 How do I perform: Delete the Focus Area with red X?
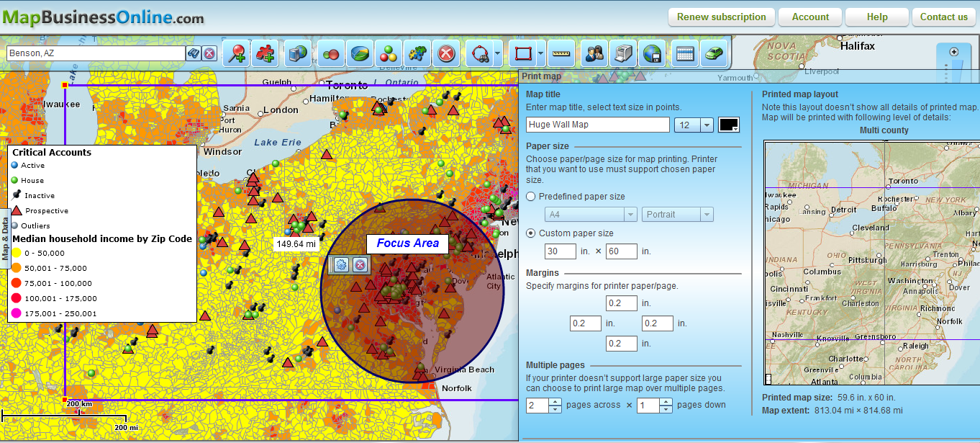click(x=360, y=264)
